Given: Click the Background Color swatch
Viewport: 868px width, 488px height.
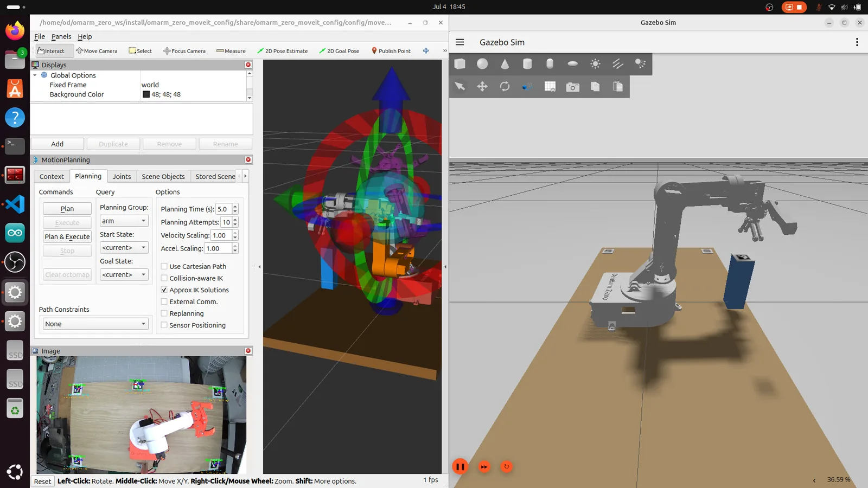Looking at the screenshot, I should [146, 94].
